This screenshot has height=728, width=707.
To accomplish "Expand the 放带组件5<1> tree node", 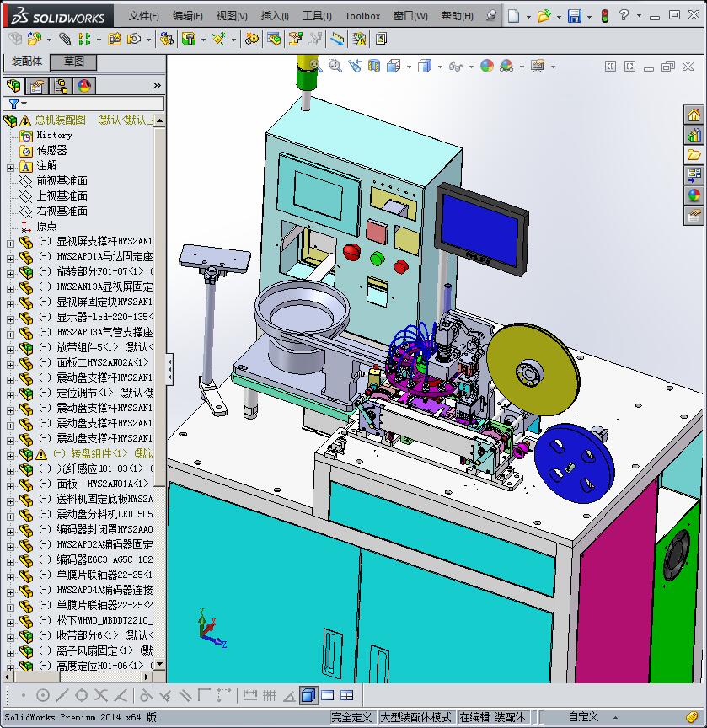I will [10, 350].
